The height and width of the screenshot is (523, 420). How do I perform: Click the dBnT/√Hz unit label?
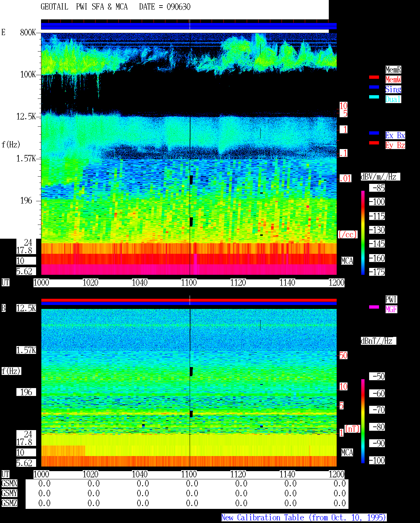click(378, 341)
